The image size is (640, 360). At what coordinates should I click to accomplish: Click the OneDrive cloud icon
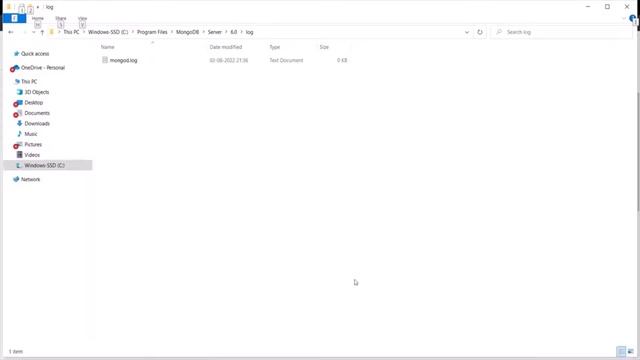(x=16, y=67)
